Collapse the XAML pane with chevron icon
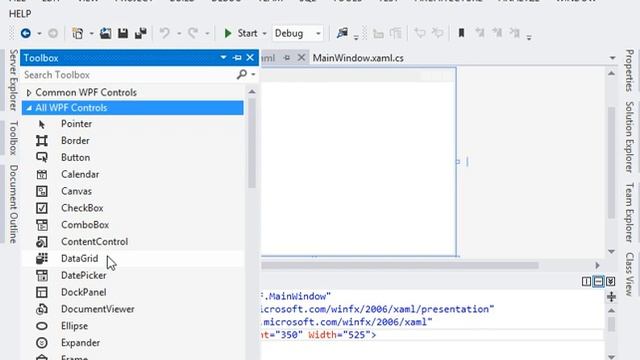640x360 pixels. tap(611, 282)
